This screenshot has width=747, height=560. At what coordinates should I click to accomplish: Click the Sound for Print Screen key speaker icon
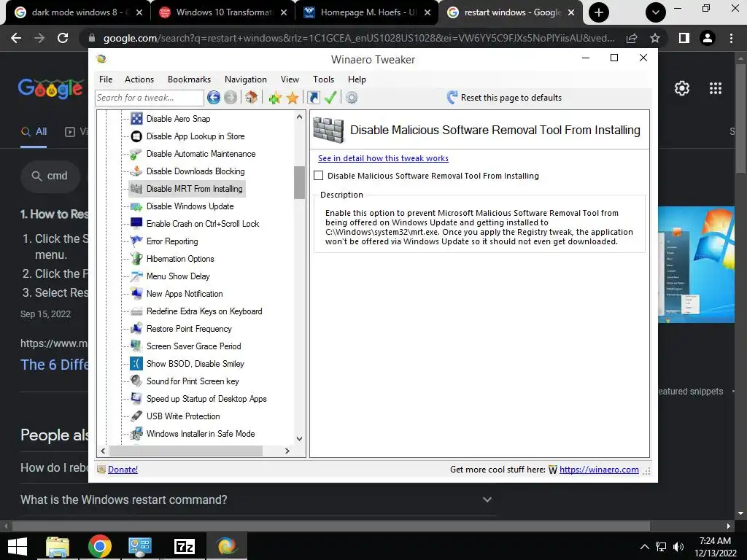pyautogui.click(x=136, y=381)
